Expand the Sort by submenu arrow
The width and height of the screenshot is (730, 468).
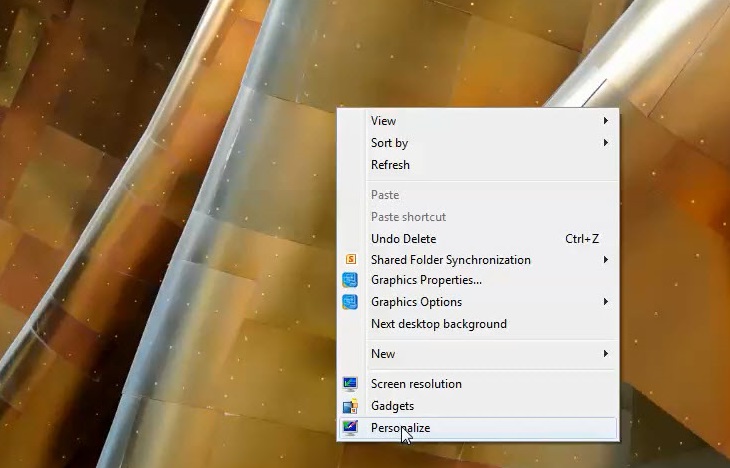(x=605, y=142)
